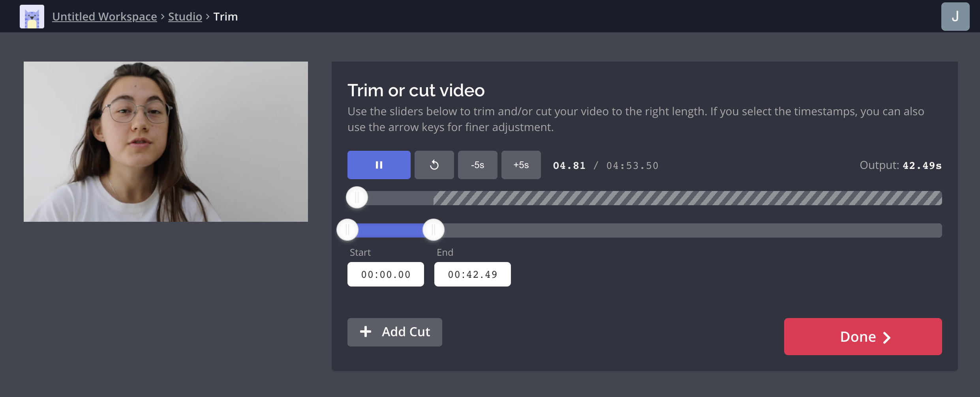
Task: Click the Kapwing cat logo icon
Action: click(x=32, y=17)
